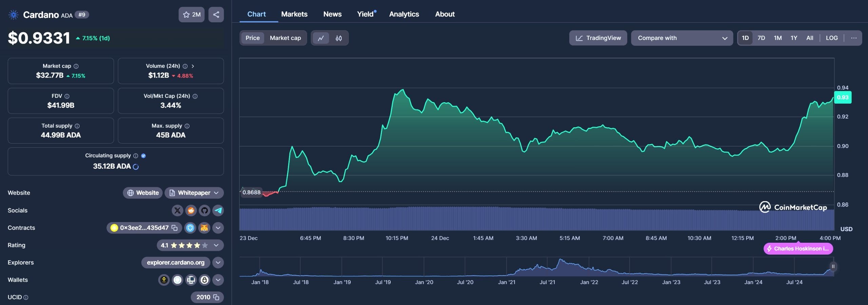This screenshot has height=305, width=868.
Task: Open explorer.cardano.org link
Action: click(x=176, y=263)
